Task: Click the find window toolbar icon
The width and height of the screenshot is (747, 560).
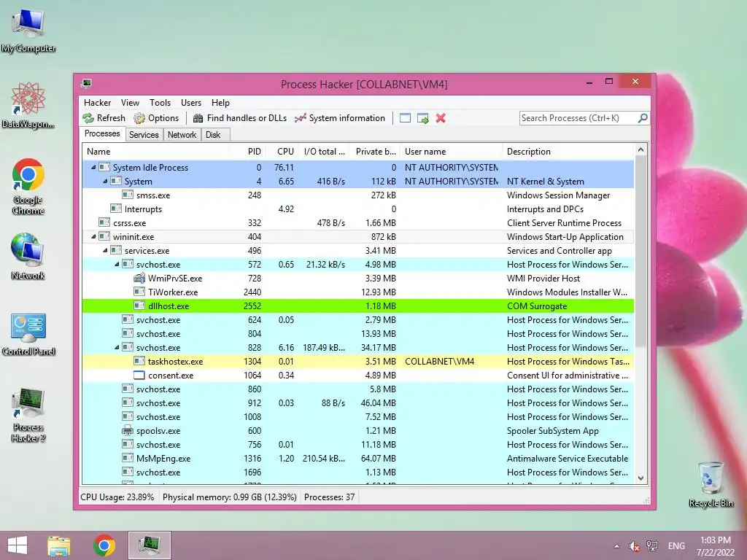Action: tap(405, 118)
